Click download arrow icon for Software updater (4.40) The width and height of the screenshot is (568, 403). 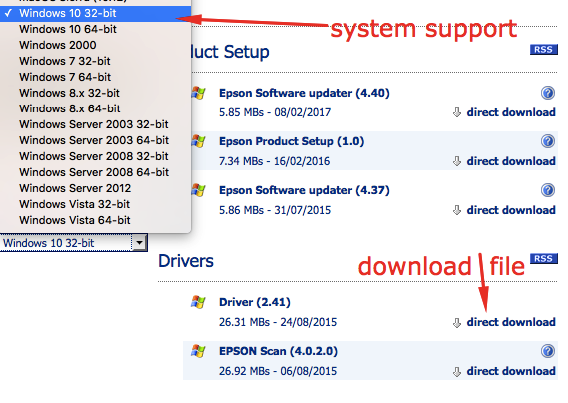[457, 113]
